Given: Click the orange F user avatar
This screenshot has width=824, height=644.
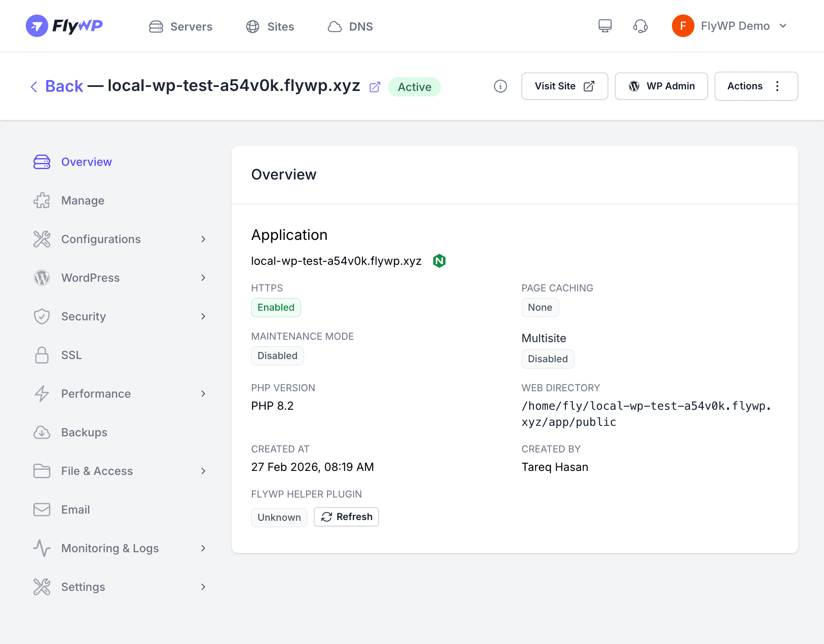Looking at the screenshot, I should [683, 26].
